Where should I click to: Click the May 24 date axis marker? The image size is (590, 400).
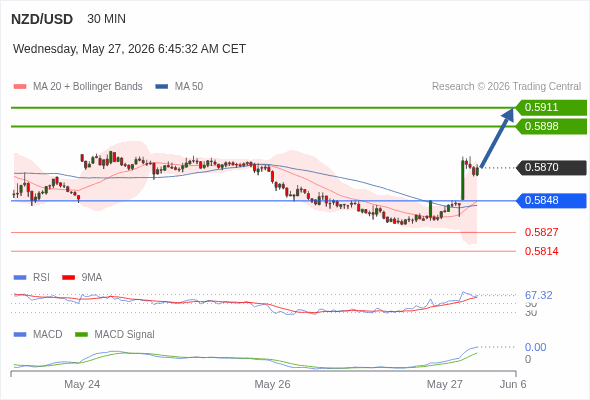coord(82,384)
